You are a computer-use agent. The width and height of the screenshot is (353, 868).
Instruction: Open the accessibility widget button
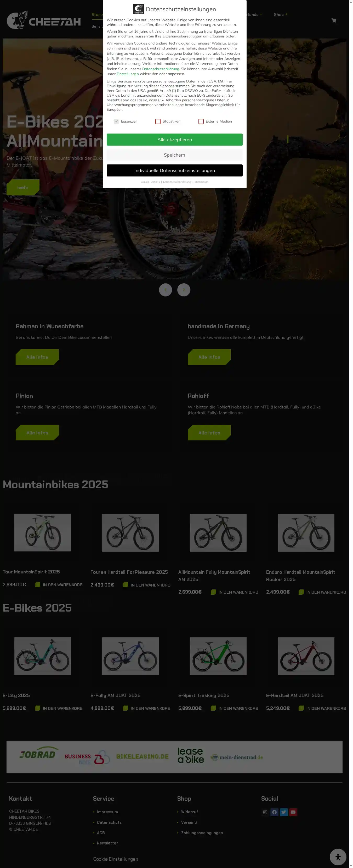point(338,857)
